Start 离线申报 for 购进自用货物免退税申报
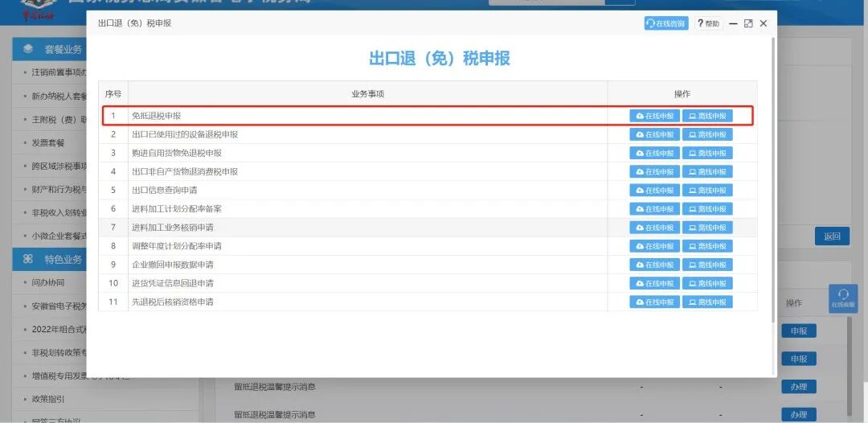868x423 pixels. coord(707,153)
